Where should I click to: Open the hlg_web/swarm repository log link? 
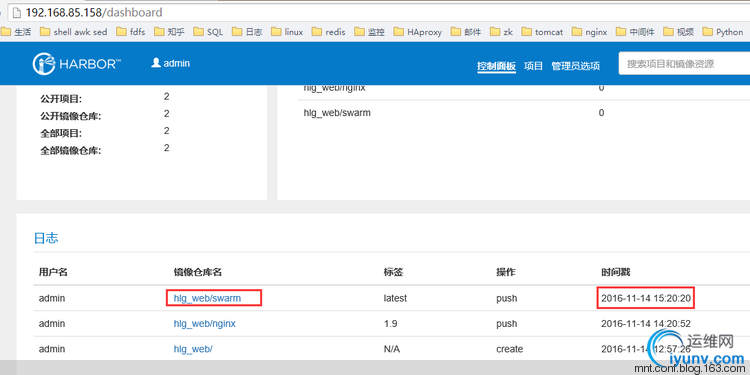[x=207, y=298]
